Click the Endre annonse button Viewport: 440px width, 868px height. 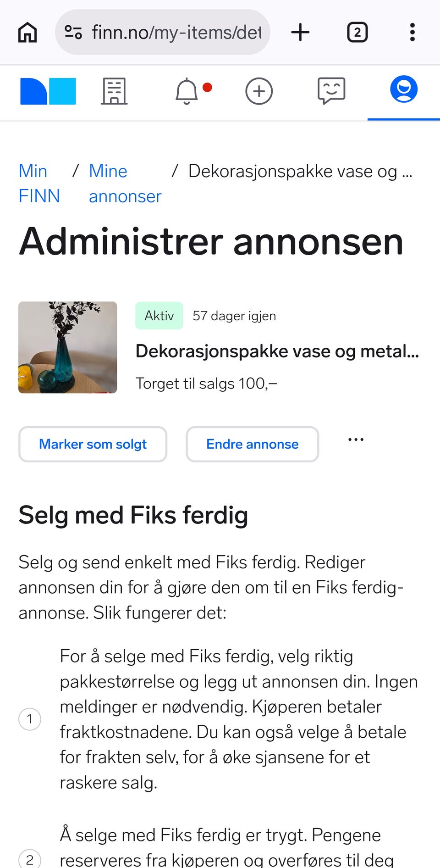252,444
